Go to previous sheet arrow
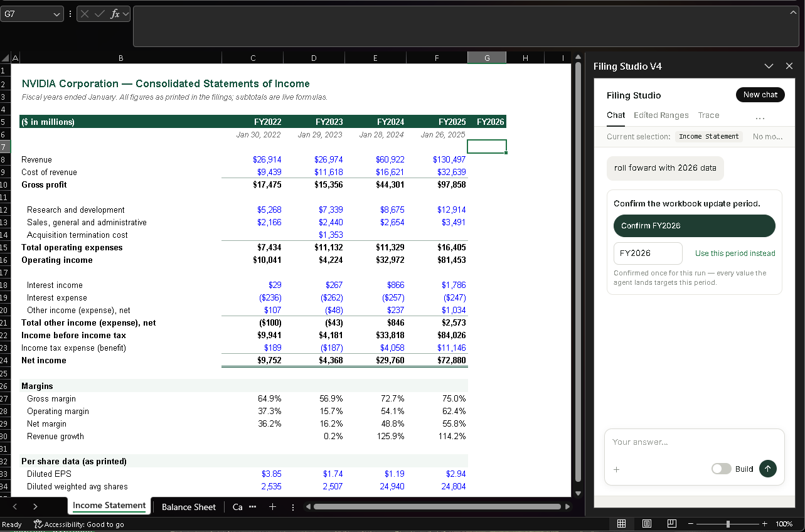 [15, 507]
